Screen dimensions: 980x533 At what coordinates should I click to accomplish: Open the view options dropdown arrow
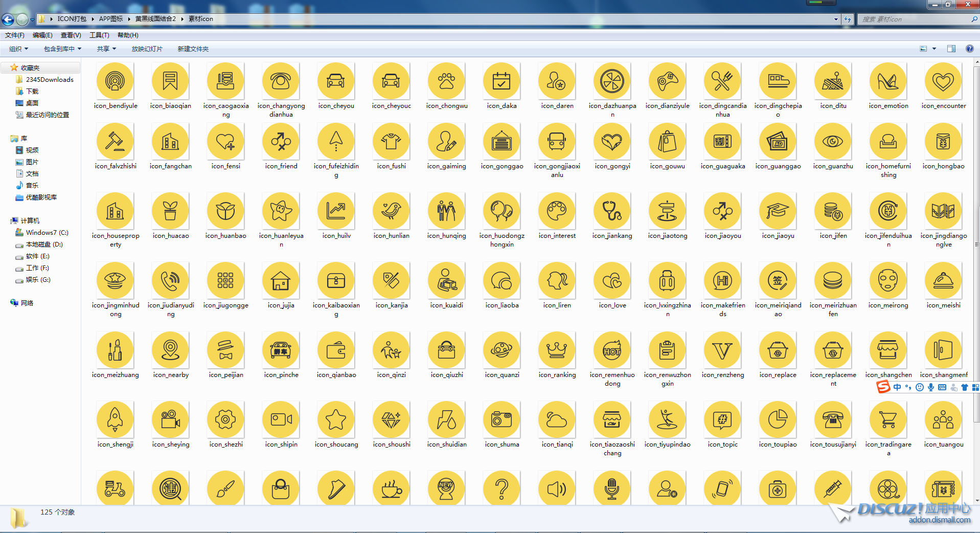934,49
